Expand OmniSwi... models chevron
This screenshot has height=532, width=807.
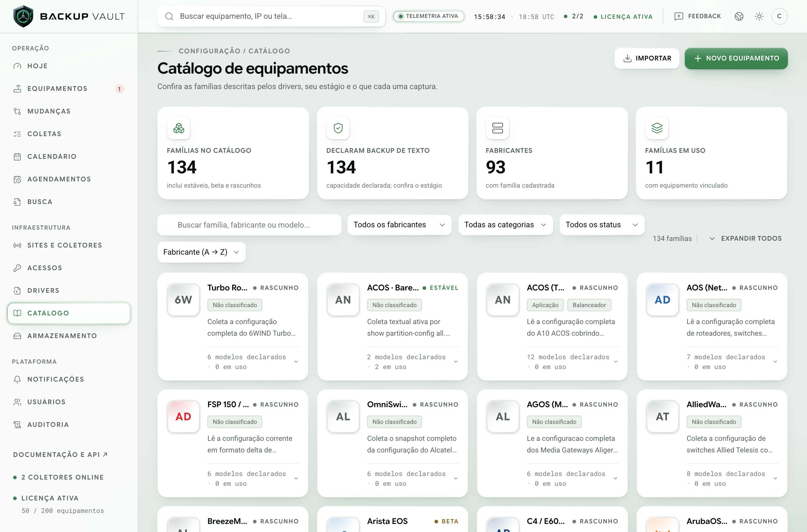pos(456,478)
